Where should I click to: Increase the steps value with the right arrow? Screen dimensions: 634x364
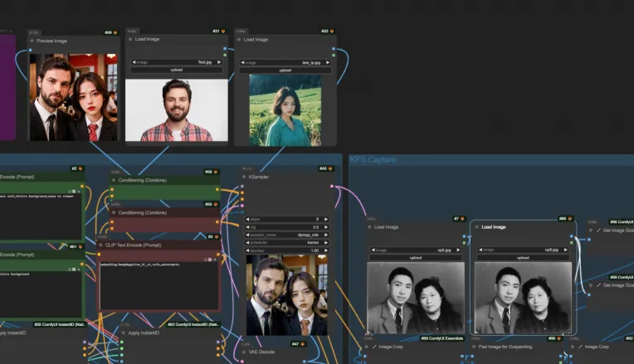pyautogui.click(x=329, y=219)
